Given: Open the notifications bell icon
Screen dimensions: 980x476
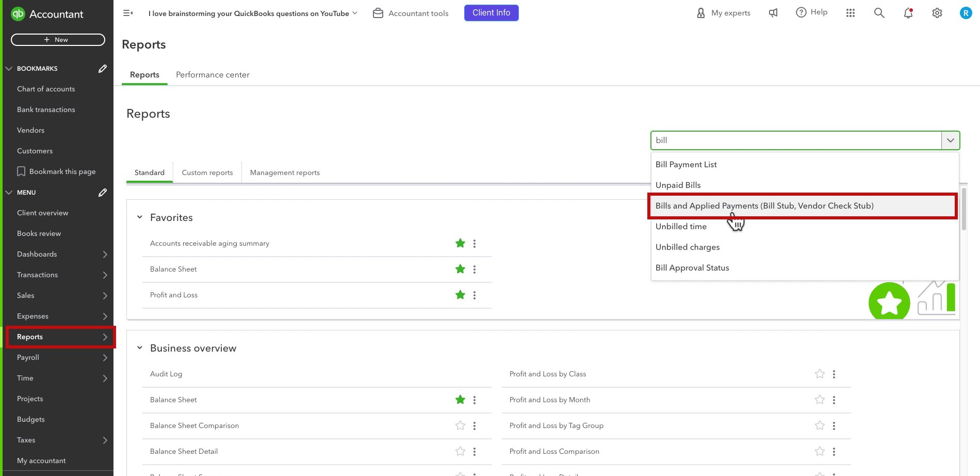Looking at the screenshot, I should click(x=908, y=13).
